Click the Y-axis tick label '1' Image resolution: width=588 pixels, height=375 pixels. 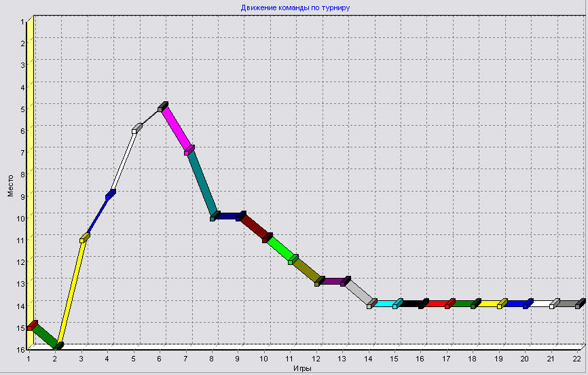coord(22,22)
